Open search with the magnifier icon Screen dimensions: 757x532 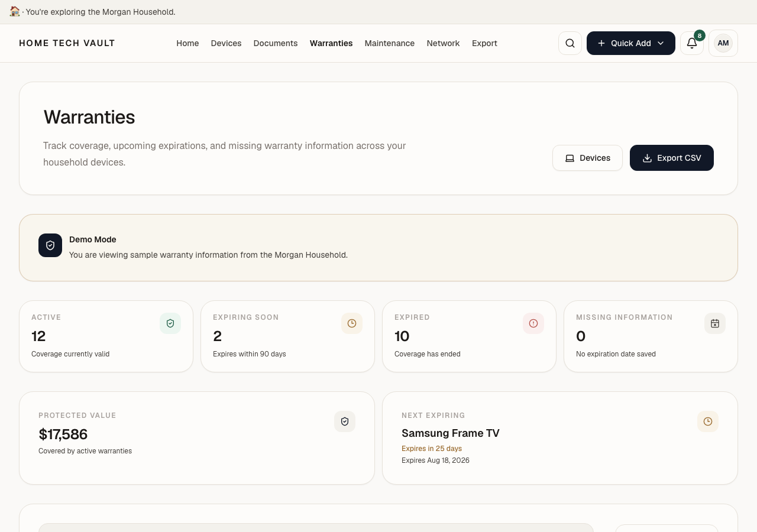[x=570, y=43]
